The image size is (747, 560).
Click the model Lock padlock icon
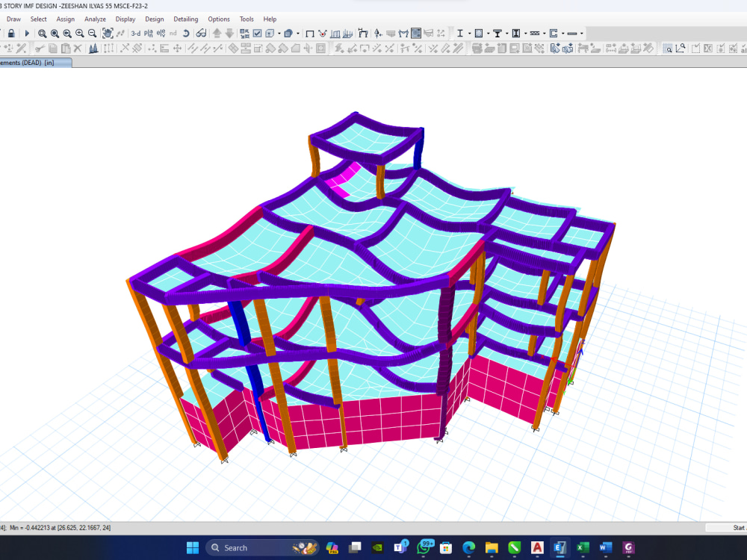pos(10,33)
